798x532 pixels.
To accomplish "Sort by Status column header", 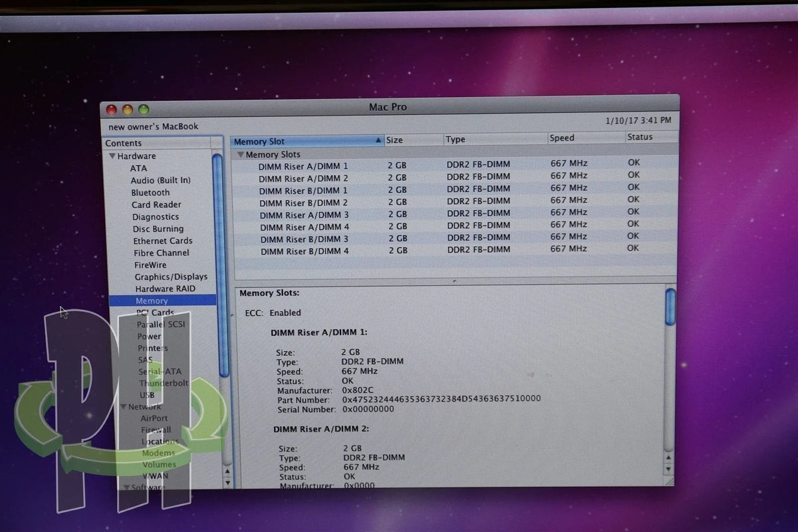I will pyautogui.click(x=651, y=137).
